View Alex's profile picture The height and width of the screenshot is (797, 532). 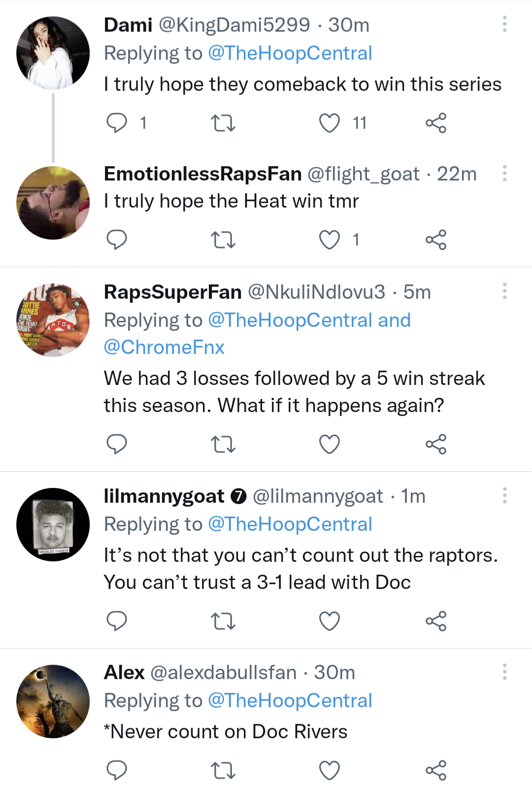click(x=53, y=701)
